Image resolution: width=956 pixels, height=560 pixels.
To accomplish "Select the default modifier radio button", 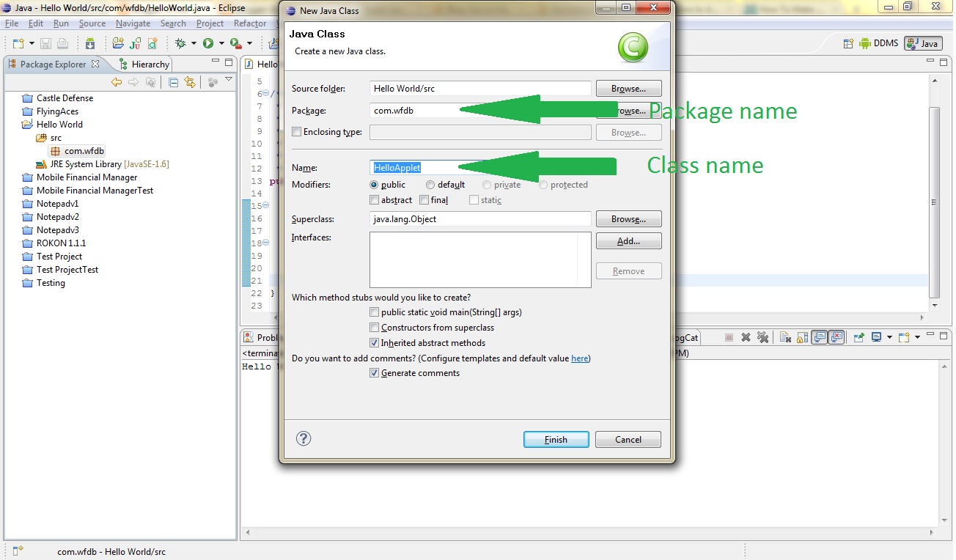I will click(430, 185).
